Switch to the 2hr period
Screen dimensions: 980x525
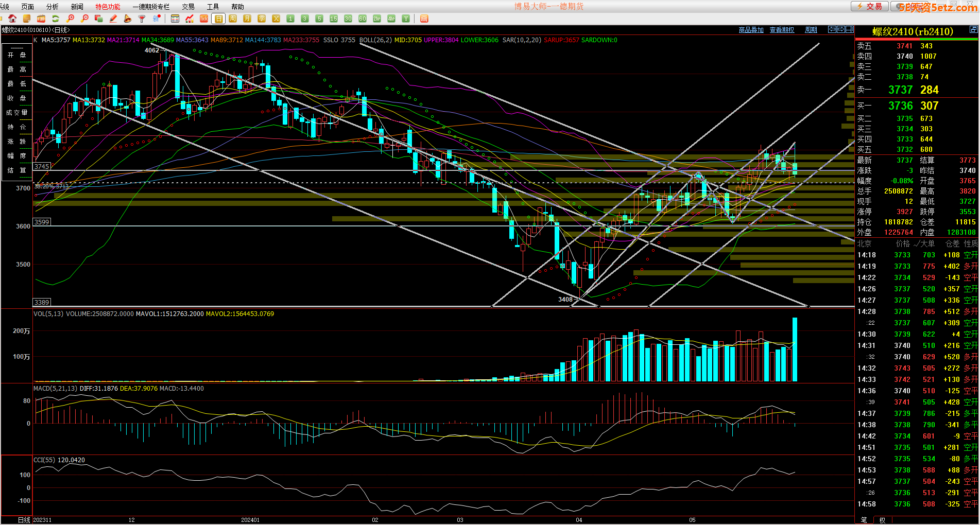[377, 19]
